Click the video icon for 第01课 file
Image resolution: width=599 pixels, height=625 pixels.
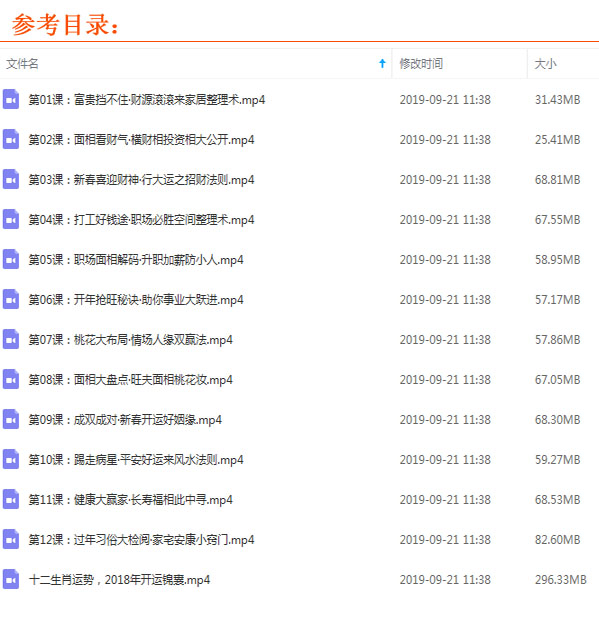tap(11, 99)
